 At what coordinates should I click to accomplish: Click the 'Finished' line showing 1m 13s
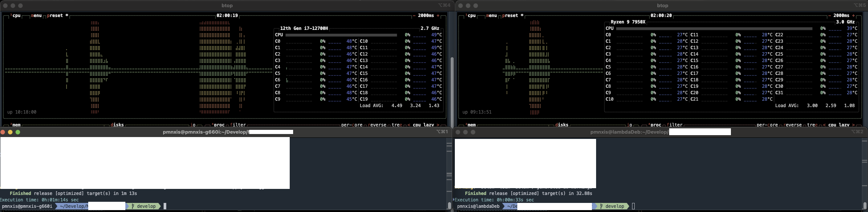(x=73, y=193)
